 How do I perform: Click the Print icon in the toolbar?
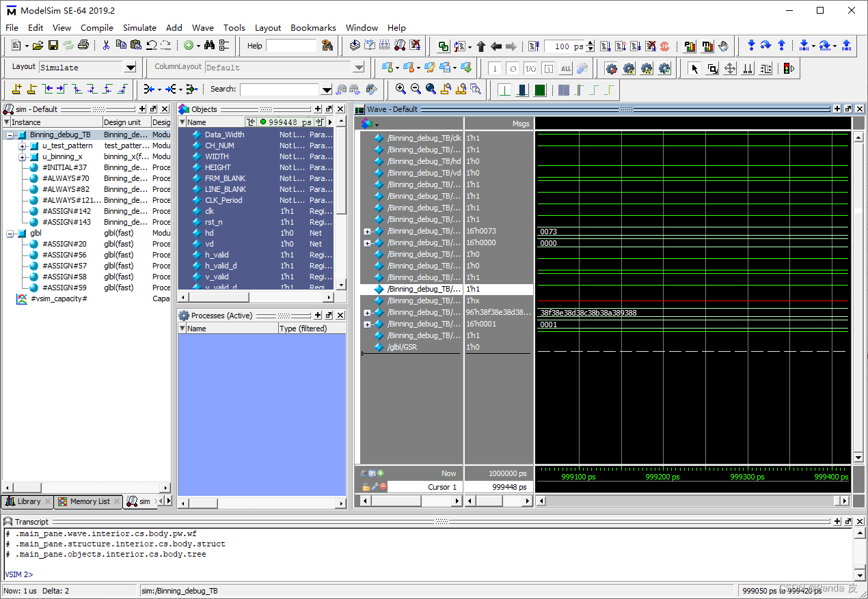click(83, 46)
